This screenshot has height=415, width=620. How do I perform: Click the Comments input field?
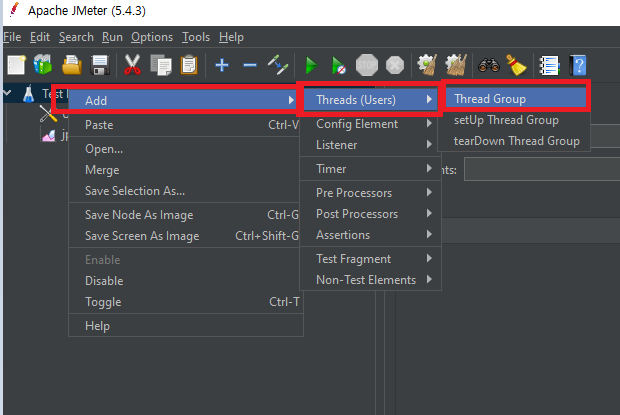click(x=542, y=169)
